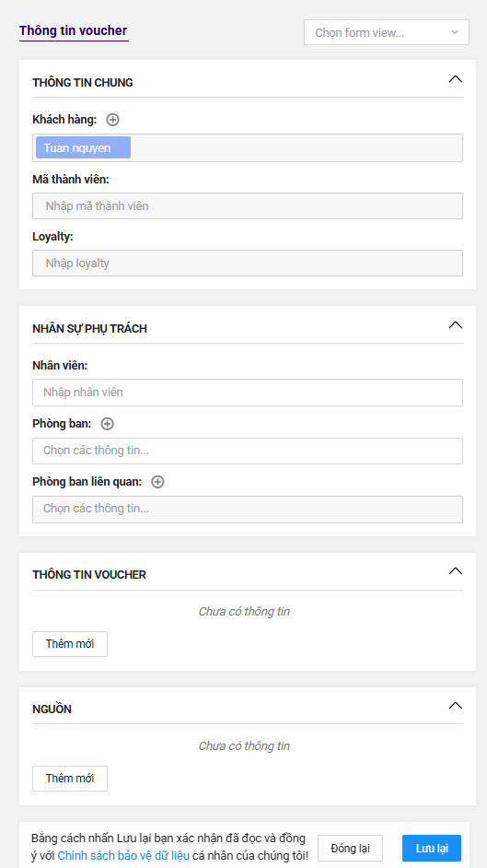
Task: Focus the Nhập loyalty input field
Action: [248, 263]
